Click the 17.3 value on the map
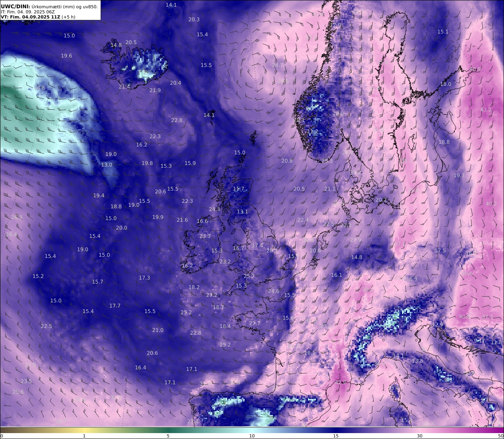 point(145,278)
